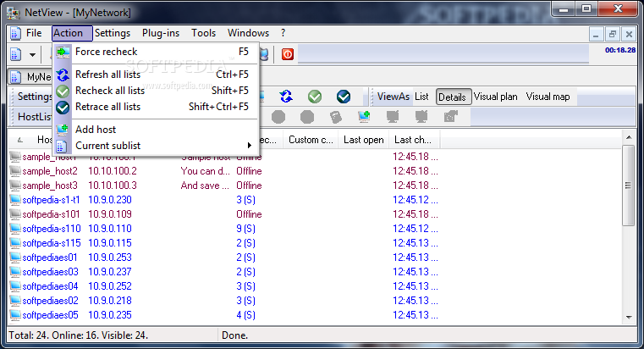
Task: Select Add host in Action menu
Action: tap(155, 130)
